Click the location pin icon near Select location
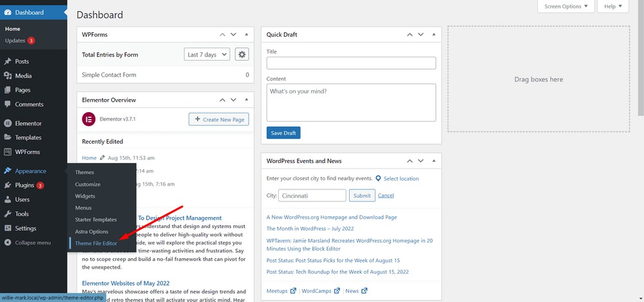 tap(378, 179)
